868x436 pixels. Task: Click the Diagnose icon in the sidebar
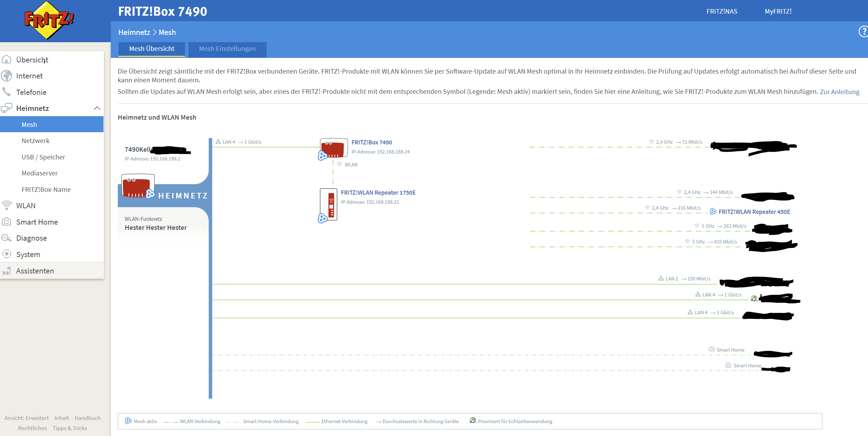point(7,238)
